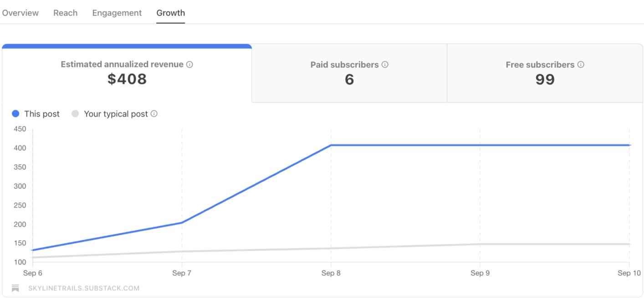Click the Estimated annualized revenue info icon
644x302 pixels.
click(x=189, y=64)
